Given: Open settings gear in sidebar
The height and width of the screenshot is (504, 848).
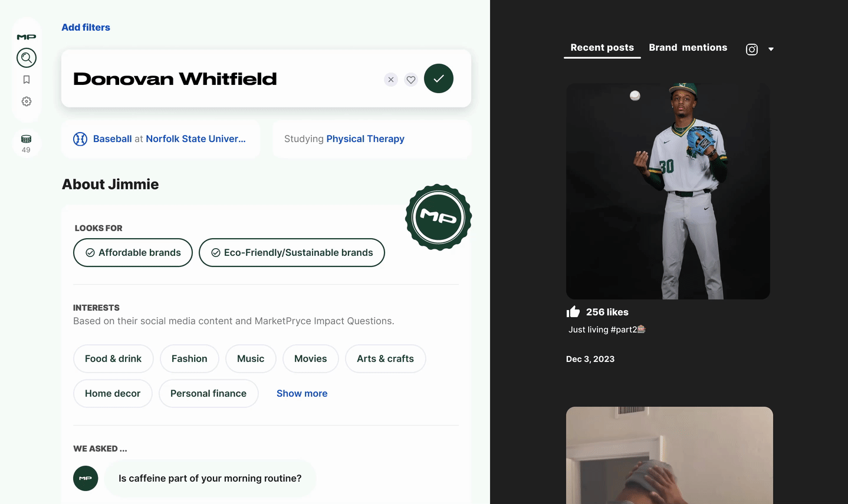Looking at the screenshot, I should coord(27,101).
